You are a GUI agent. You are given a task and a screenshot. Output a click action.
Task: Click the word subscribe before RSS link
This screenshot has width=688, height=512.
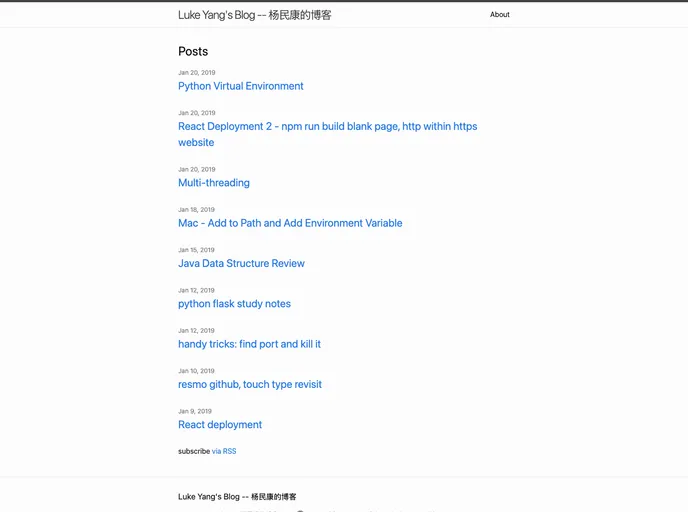(194, 451)
